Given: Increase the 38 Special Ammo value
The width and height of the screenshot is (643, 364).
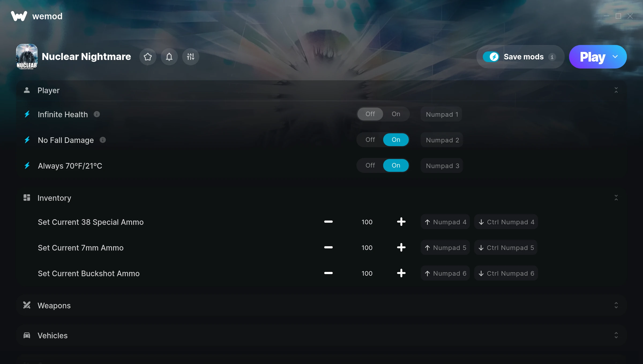Looking at the screenshot, I should point(401,222).
